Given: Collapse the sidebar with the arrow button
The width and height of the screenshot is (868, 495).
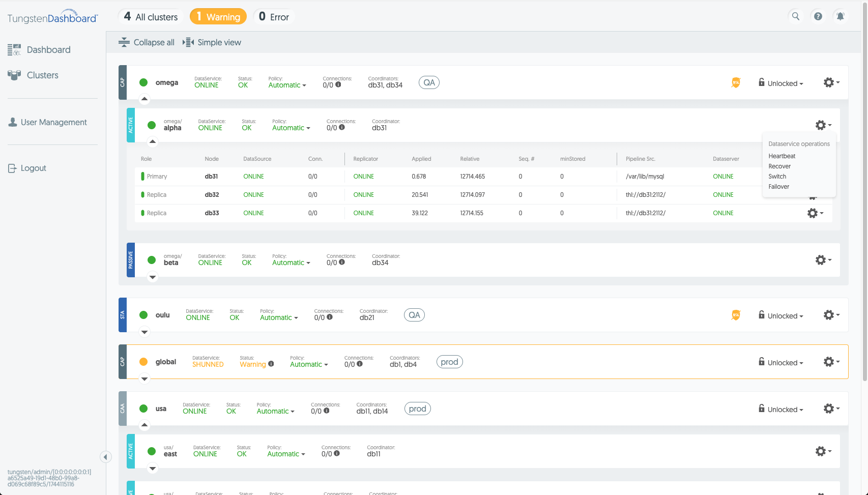Looking at the screenshot, I should coord(105,457).
